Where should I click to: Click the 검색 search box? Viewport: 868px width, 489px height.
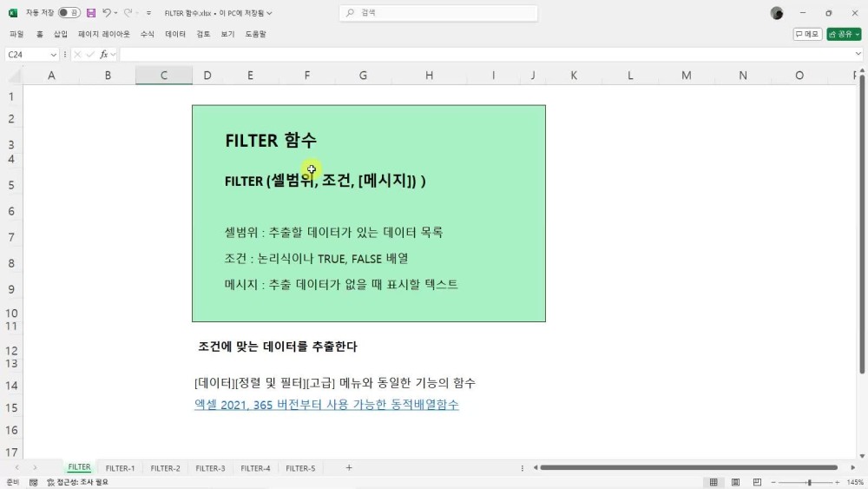point(438,13)
